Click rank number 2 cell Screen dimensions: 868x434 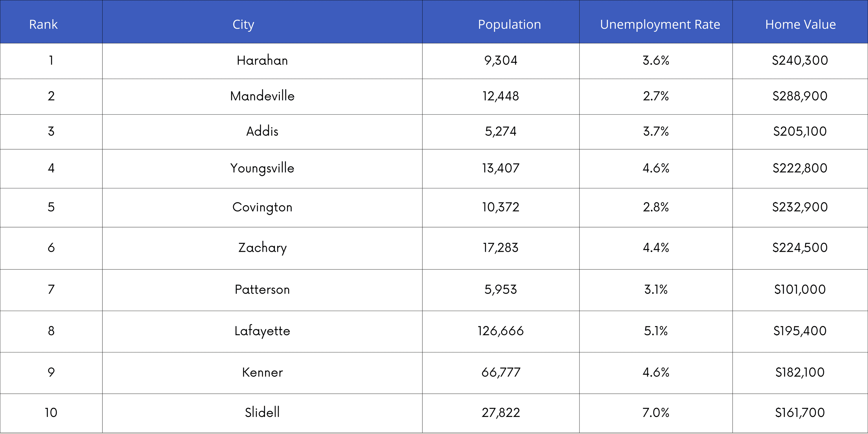pos(51,96)
